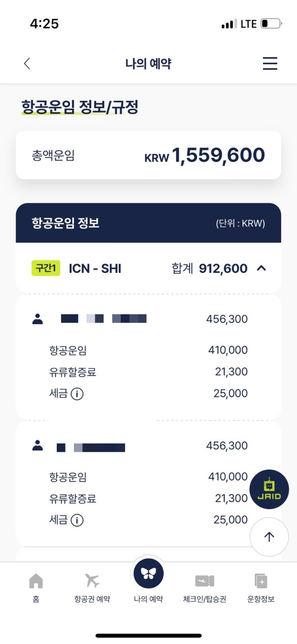
Task: Tap the check-in boarding pass icon
Action: click(205, 581)
